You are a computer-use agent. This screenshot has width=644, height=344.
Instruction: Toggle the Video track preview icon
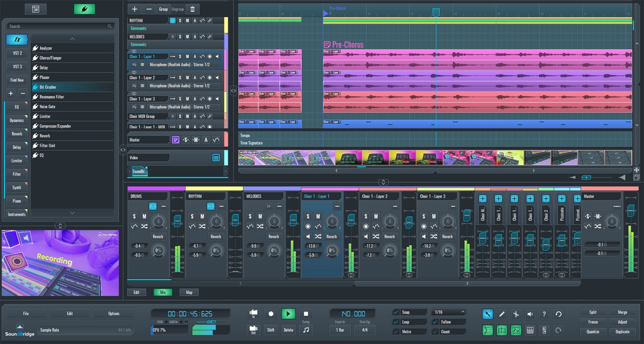coord(215,158)
